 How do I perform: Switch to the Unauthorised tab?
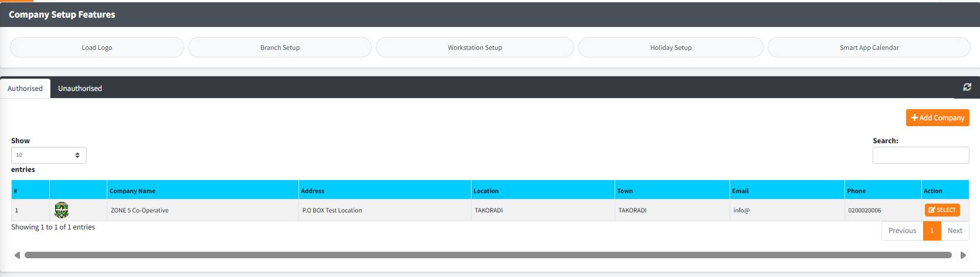[x=80, y=89]
